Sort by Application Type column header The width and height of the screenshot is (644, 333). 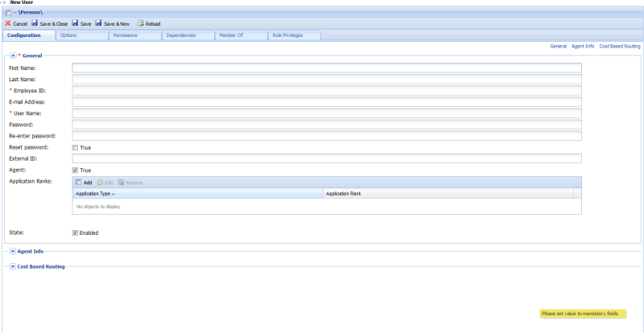click(93, 194)
